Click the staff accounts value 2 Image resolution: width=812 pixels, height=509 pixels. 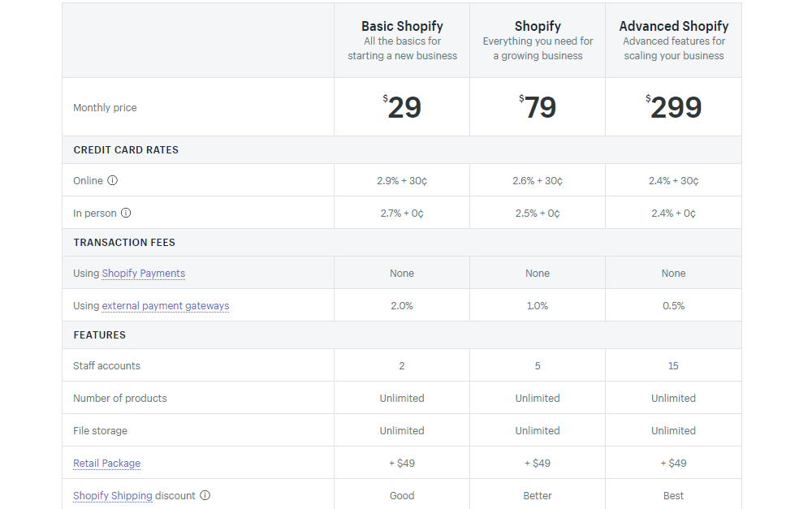coord(402,366)
